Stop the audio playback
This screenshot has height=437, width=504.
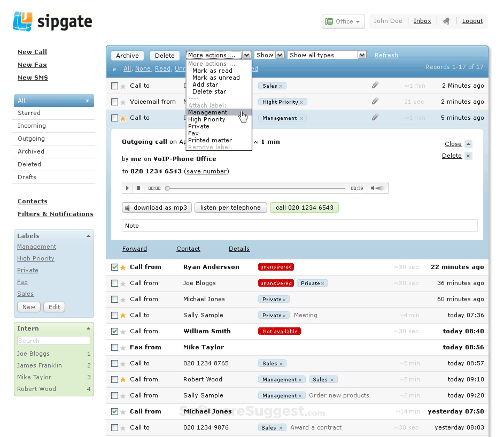coord(138,188)
